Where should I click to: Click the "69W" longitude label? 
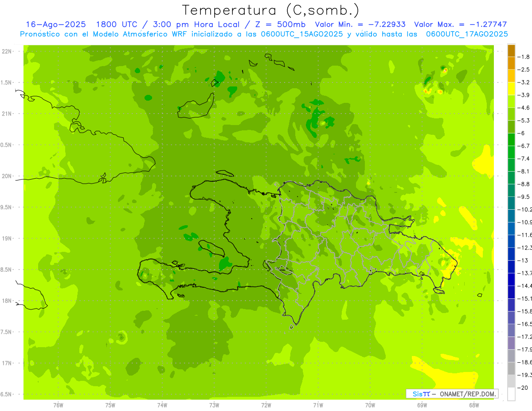[x=422, y=405]
